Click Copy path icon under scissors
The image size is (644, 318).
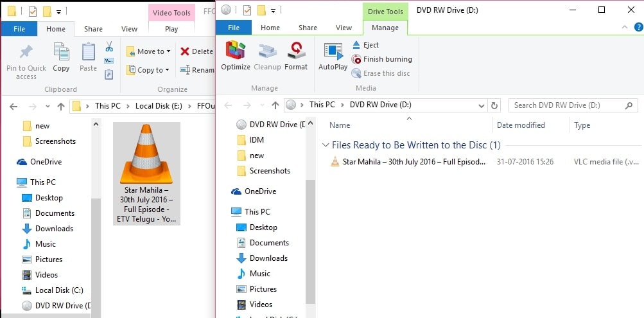(x=109, y=61)
